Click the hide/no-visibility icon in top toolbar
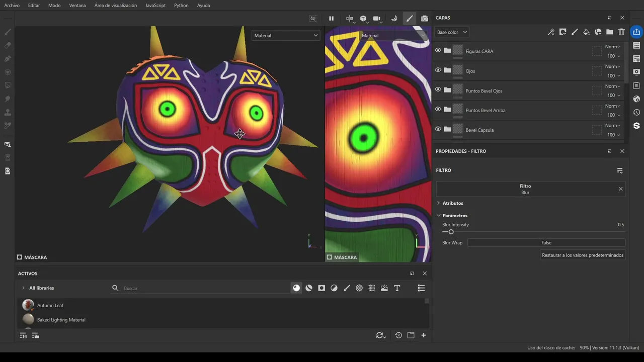 tap(313, 19)
